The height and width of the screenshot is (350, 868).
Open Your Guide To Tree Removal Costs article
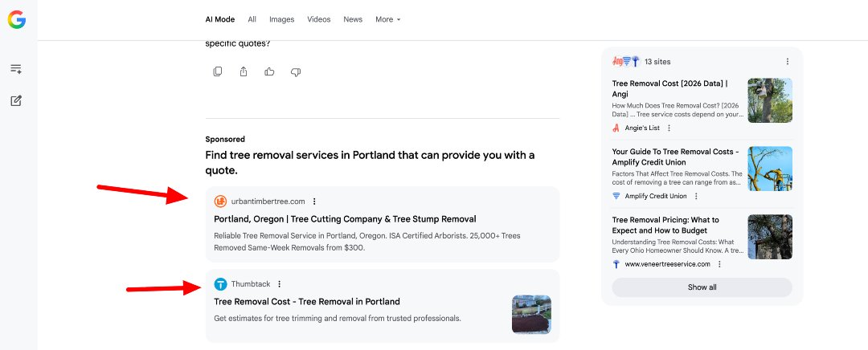[x=675, y=157]
